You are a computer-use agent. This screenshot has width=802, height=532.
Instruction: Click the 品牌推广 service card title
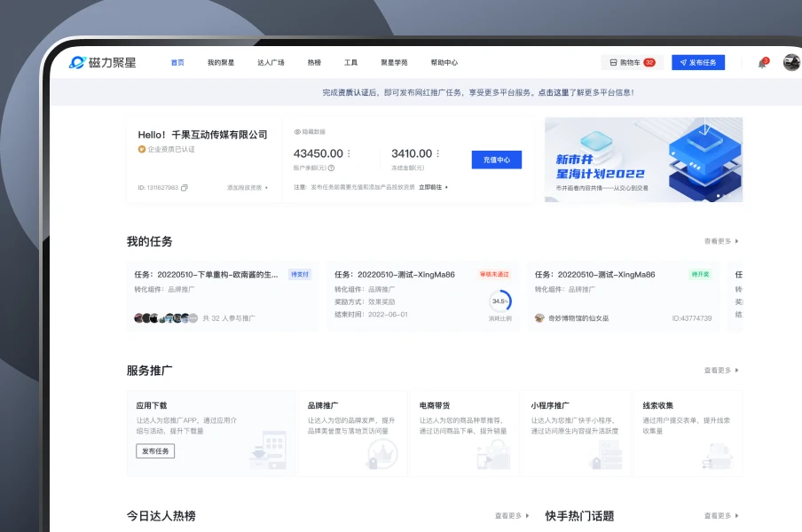coord(323,405)
